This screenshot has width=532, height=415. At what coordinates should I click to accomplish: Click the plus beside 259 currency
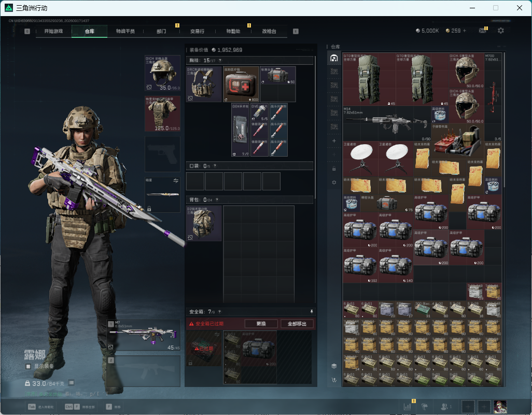[x=465, y=31]
